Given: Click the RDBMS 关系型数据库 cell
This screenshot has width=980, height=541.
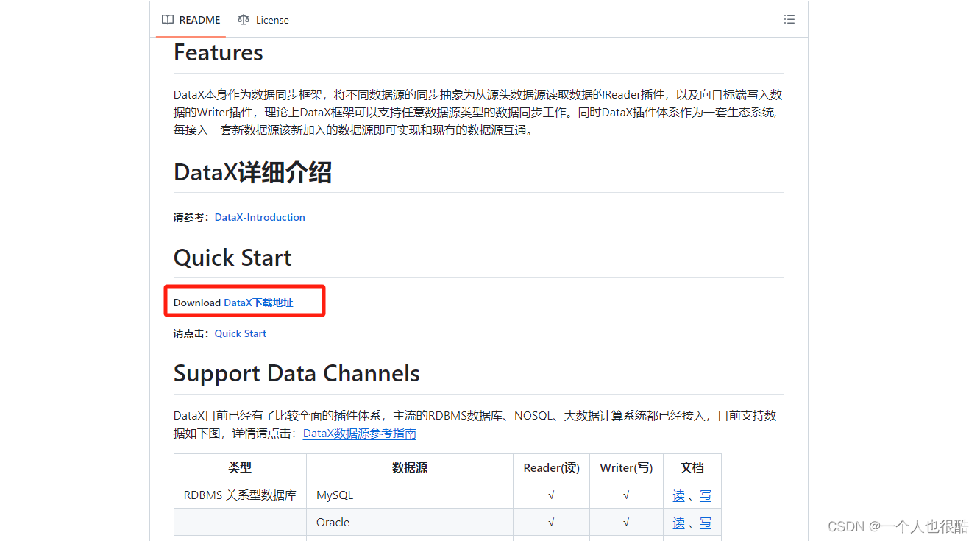Looking at the screenshot, I should point(240,495).
